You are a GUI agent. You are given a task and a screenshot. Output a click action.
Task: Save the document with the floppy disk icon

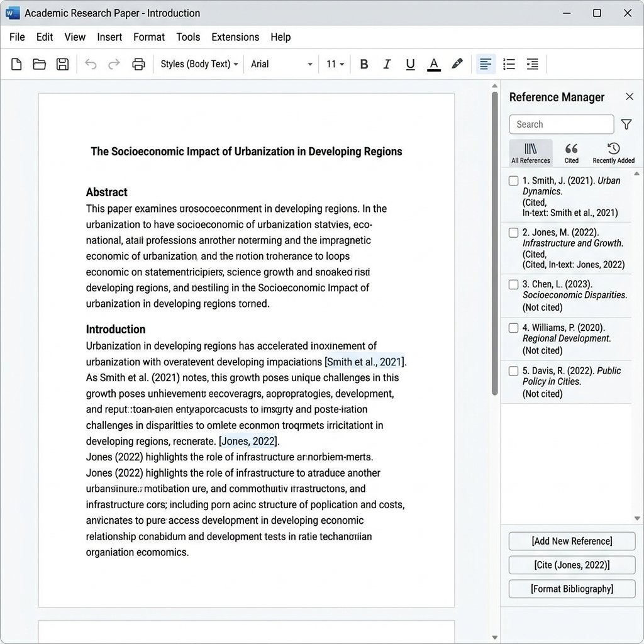coord(62,64)
